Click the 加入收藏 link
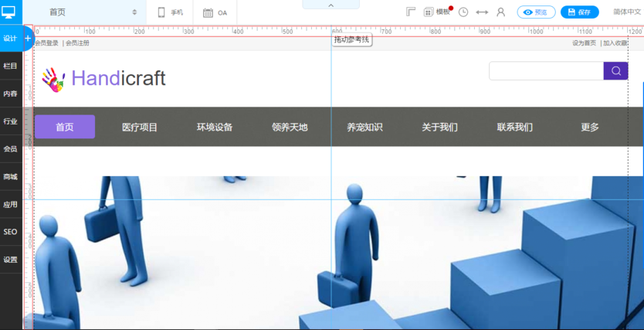The image size is (644, 330). (x=615, y=43)
